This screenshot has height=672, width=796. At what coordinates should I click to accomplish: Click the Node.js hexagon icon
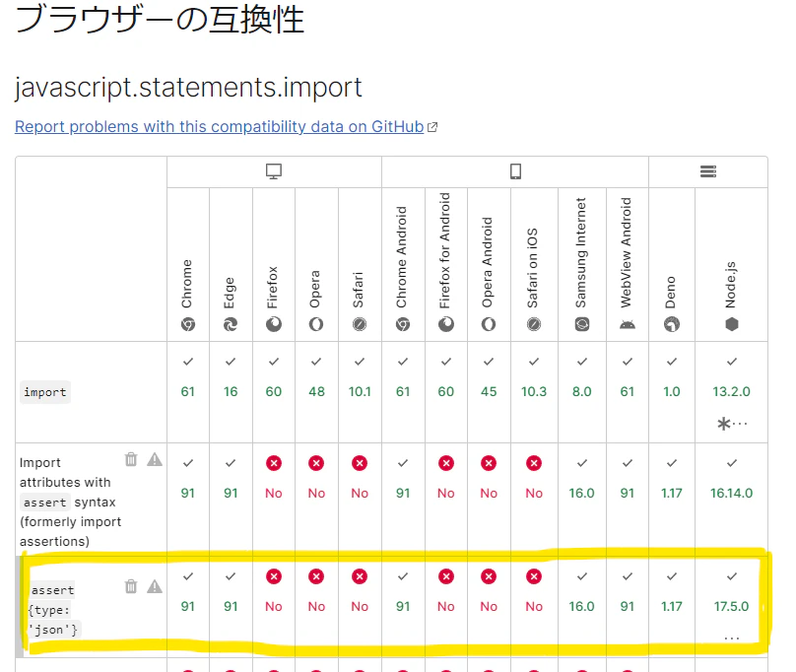(732, 324)
